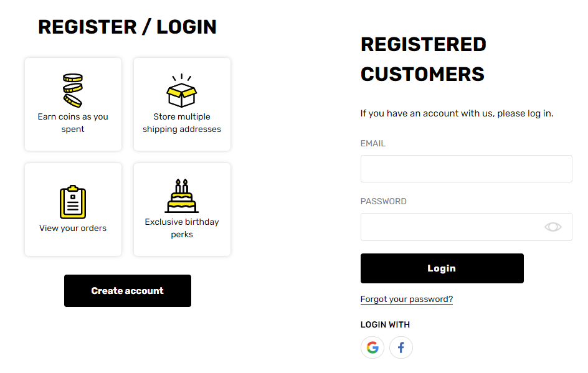
Task: Sign in with the Facebook icon
Action: click(x=401, y=347)
